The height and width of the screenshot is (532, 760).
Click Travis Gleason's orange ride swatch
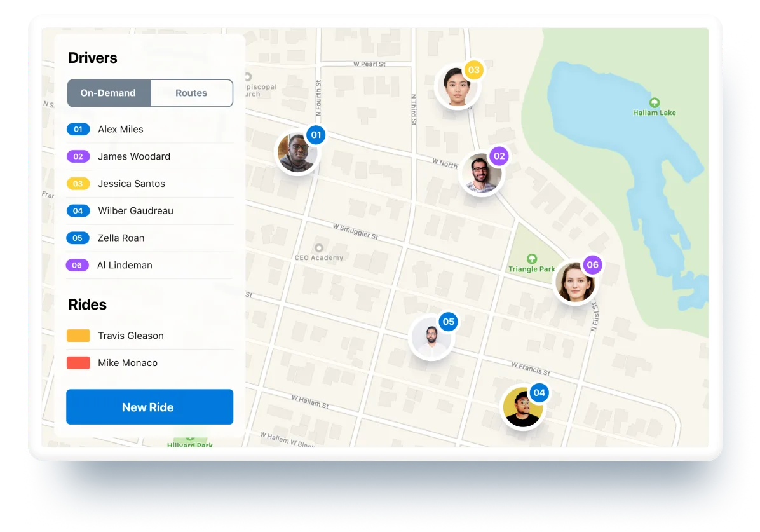(x=78, y=336)
